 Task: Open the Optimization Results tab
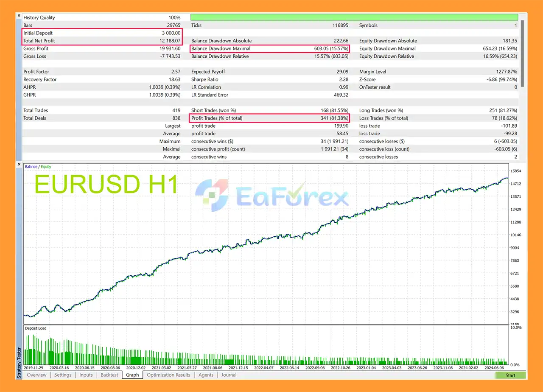(168, 375)
